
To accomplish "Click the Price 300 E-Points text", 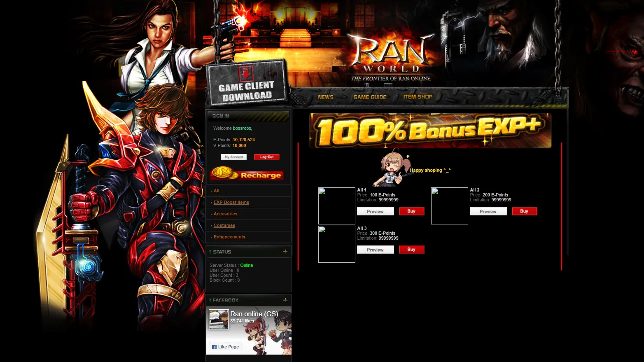I will (376, 233).
